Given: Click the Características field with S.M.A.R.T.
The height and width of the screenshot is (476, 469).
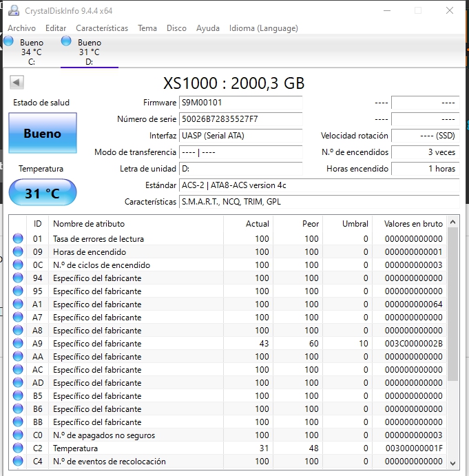Looking at the screenshot, I should pos(320,202).
